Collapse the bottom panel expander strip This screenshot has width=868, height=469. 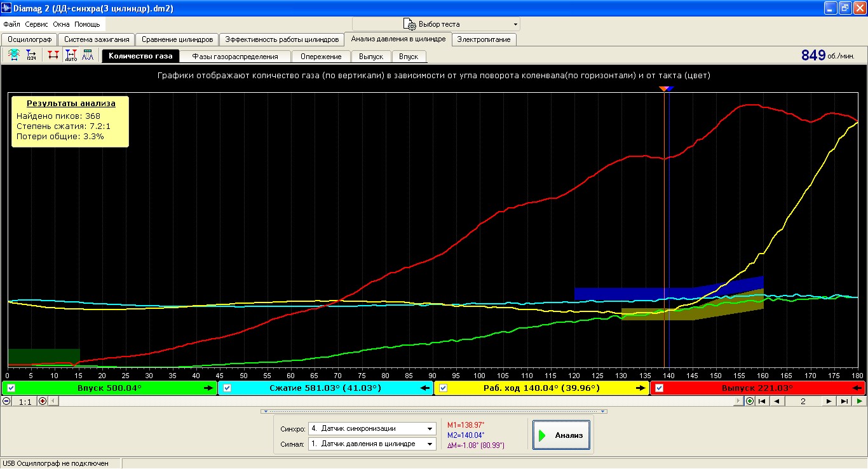[x=434, y=411]
